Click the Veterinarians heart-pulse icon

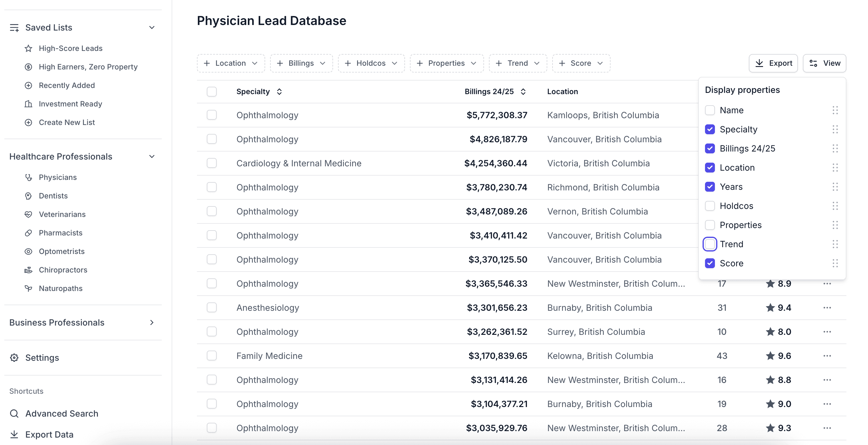point(29,214)
